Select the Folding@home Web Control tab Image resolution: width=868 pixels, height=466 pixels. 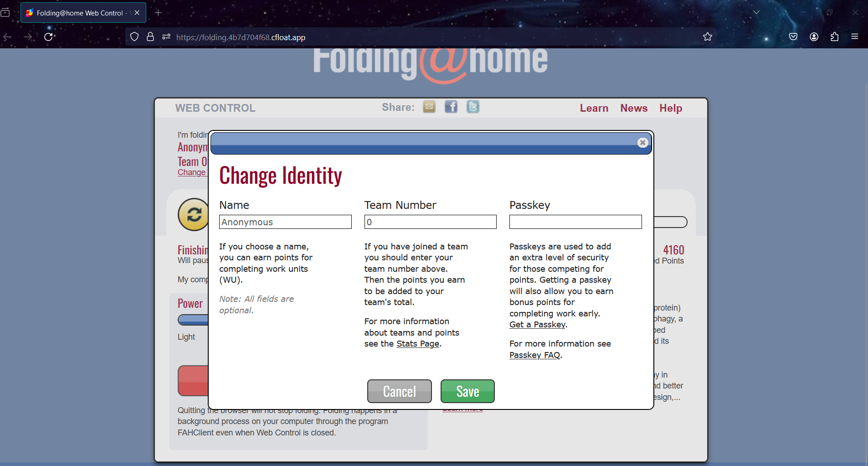[83, 13]
